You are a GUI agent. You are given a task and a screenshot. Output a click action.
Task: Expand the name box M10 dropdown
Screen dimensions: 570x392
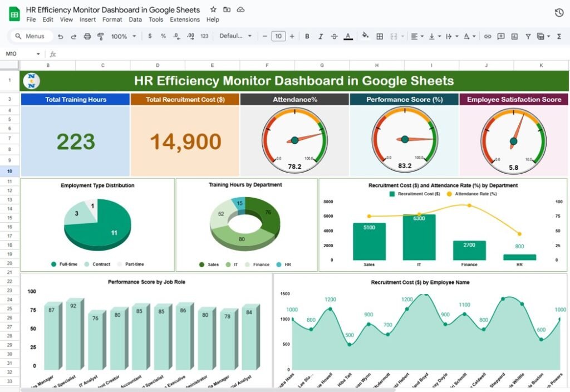[38, 54]
